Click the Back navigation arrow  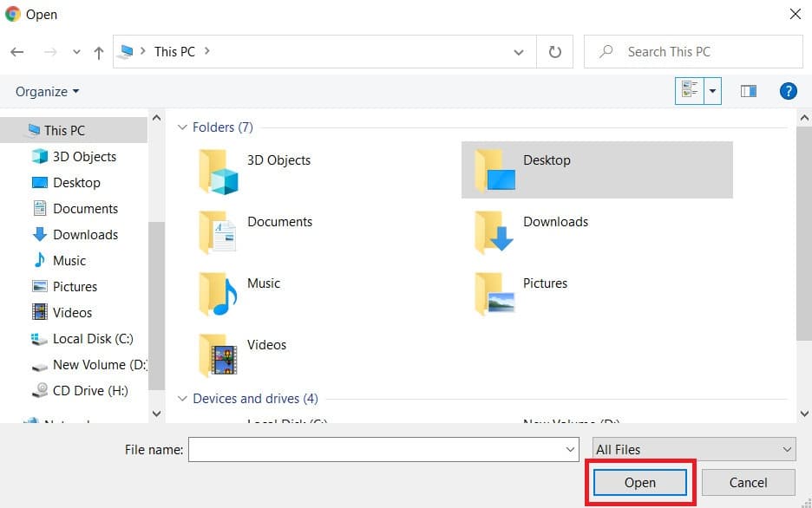(17, 52)
